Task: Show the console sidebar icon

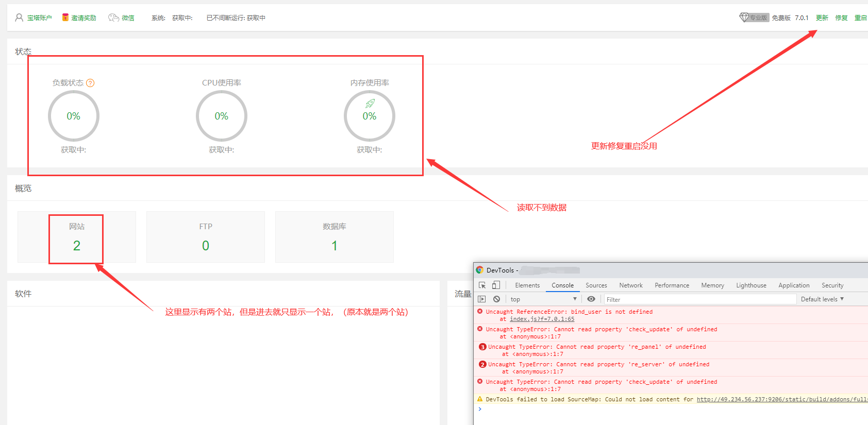Action: [482, 299]
